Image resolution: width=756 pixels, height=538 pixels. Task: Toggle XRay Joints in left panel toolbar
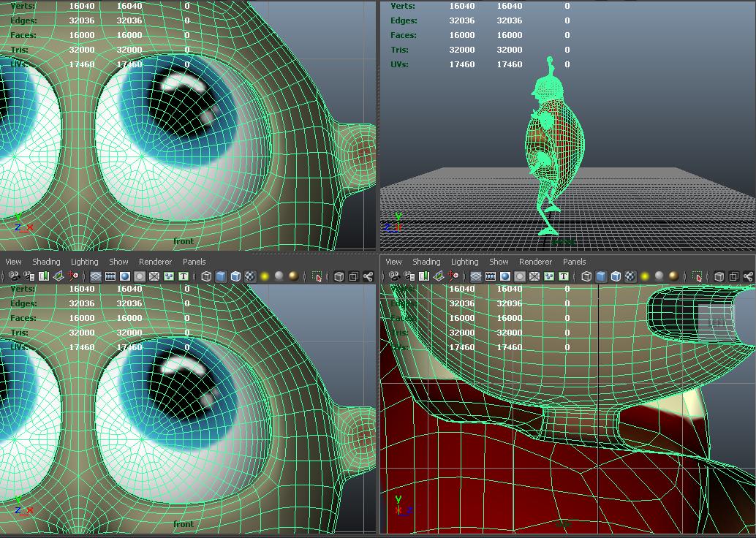(x=368, y=276)
